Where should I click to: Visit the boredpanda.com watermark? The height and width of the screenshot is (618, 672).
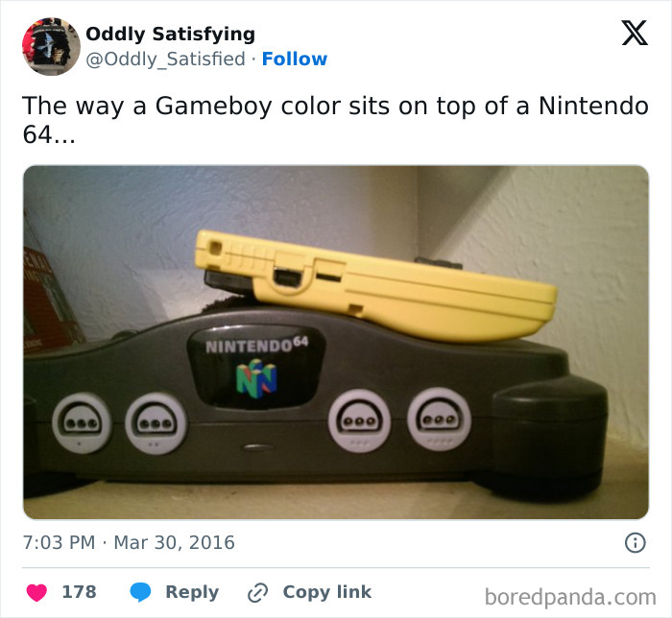click(570, 597)
